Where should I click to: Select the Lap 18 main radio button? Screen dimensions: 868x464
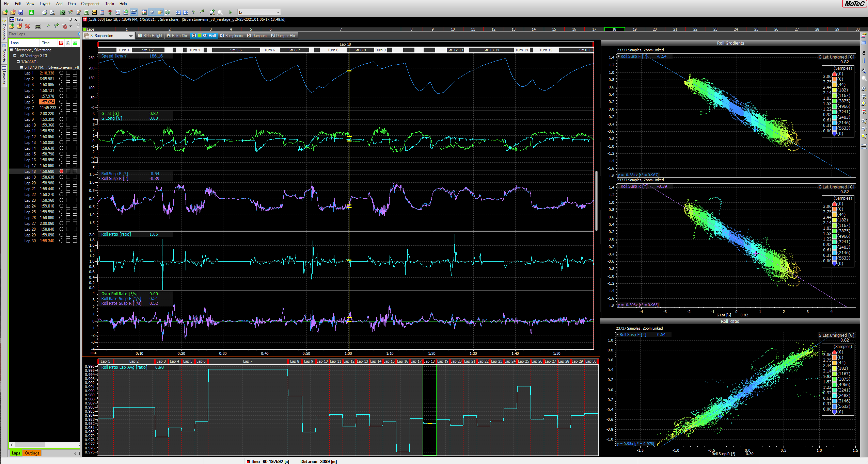tap(61, 171)
